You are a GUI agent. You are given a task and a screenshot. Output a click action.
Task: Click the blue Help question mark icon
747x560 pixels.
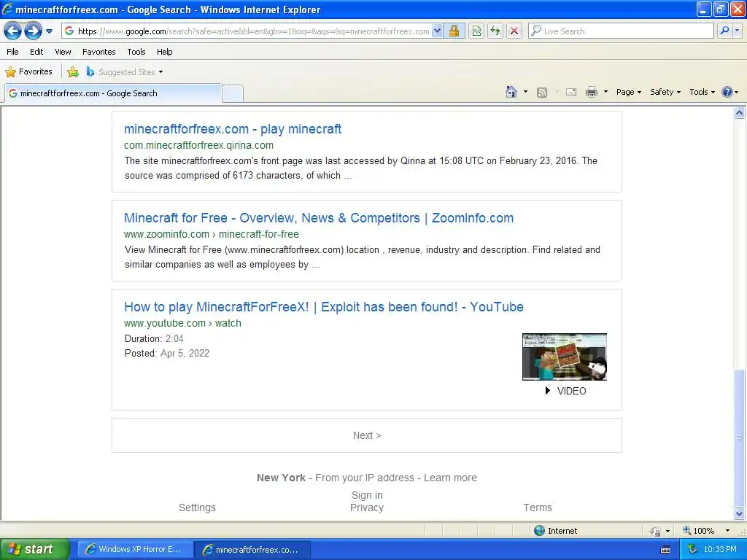[x=727, y=92]
